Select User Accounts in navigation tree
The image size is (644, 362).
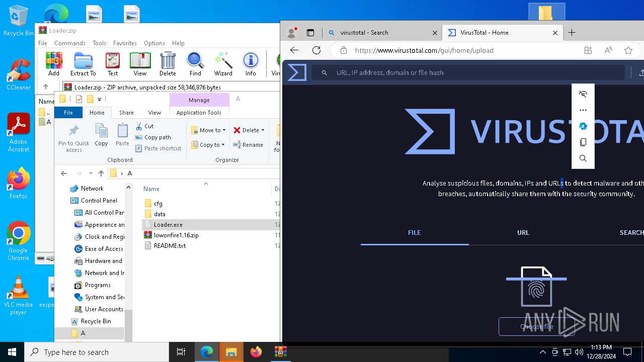(x=104, y=309)
